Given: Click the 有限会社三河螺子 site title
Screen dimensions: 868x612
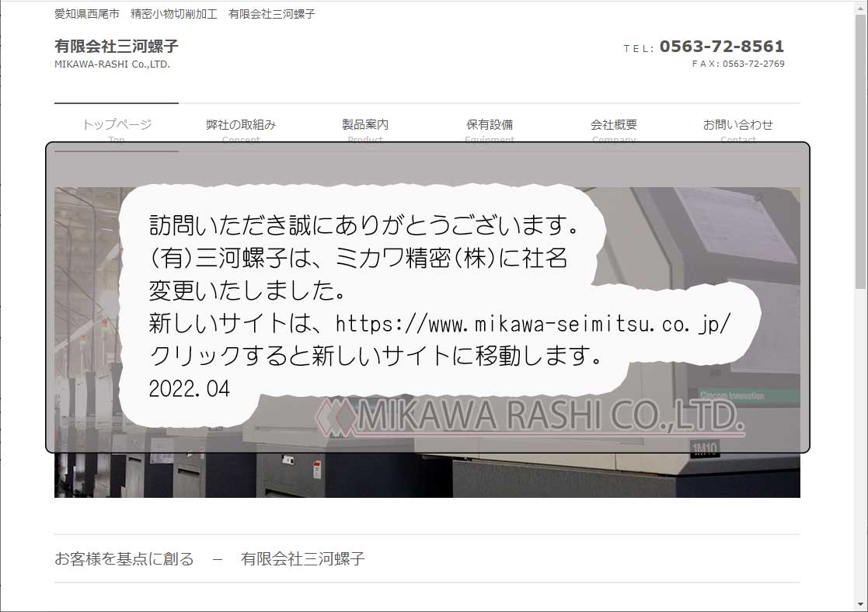Looking at the screenshot, I should (117, 46).
